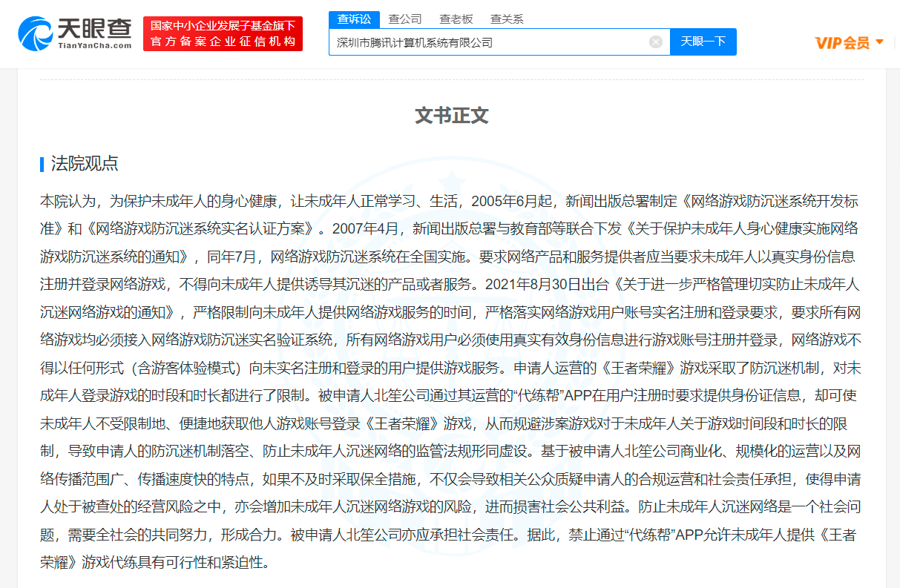Click the TianYanCha blue swirl logo icon
The image size is (900, 588).
click(x=36, y=34)
